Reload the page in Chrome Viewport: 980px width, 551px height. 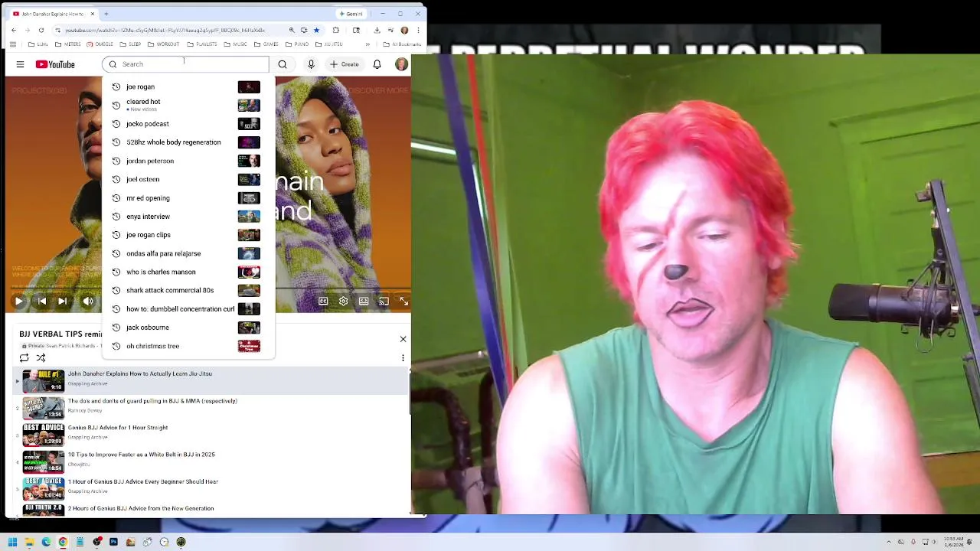tap(41, 31)
